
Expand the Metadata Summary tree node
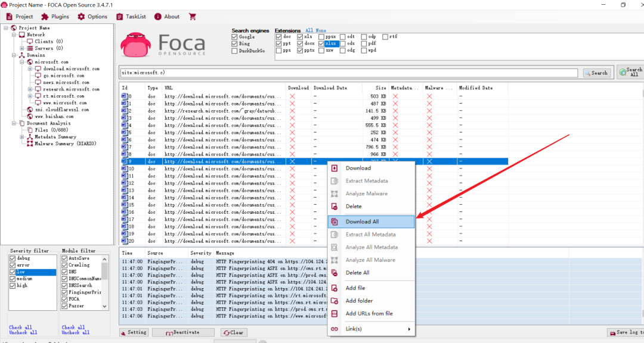pyautogui.click(x=22, y=137)
